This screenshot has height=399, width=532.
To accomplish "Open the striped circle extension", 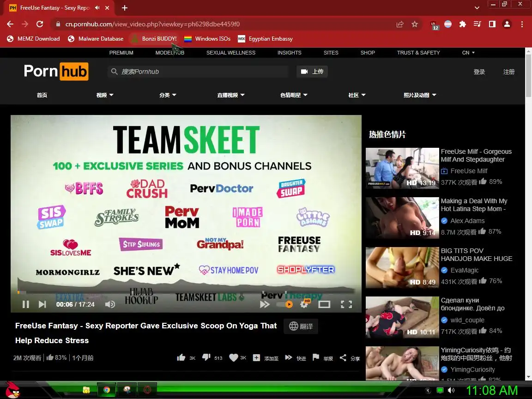I will tap(448, 24).
